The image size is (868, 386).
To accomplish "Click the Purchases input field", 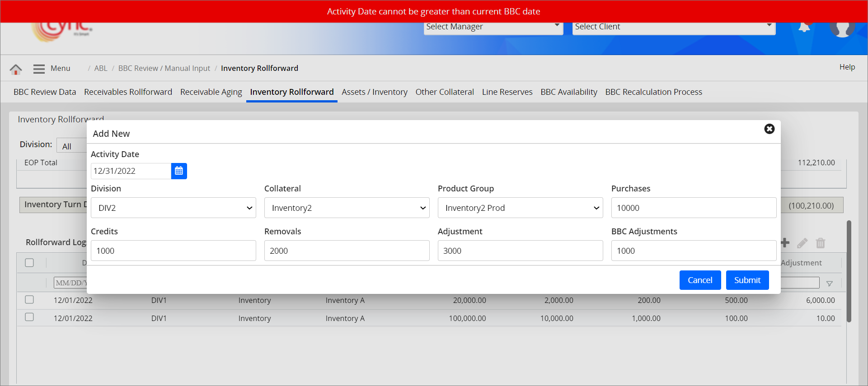I will (694, 208).
